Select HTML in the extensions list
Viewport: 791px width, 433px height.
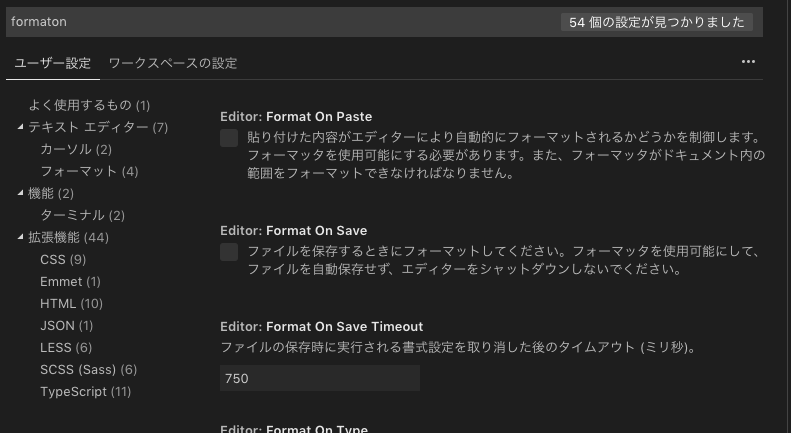71,303
